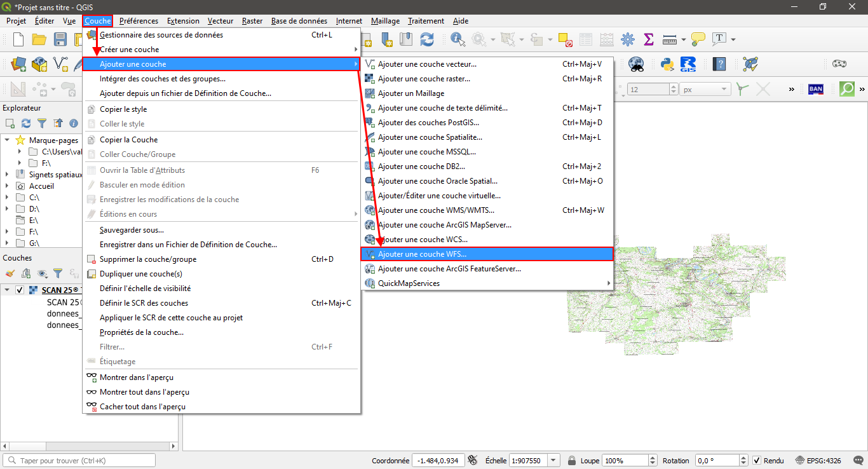Choose Gestionnaire des sources de données
This screenshot has height=469, width=868.
221,35
